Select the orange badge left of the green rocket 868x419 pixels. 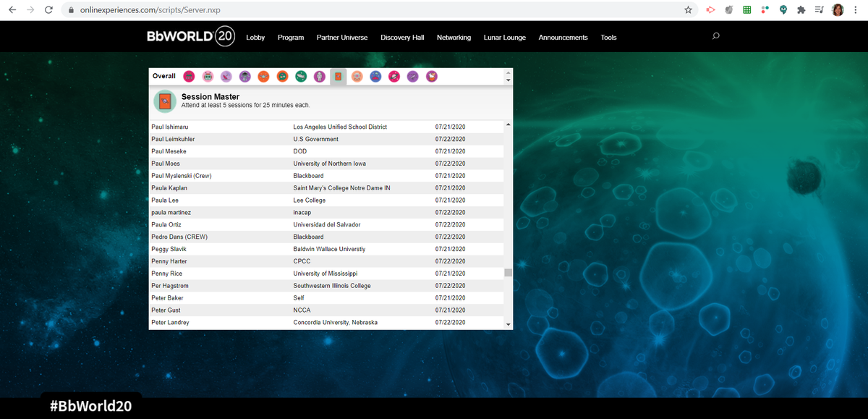pos(283,76)
